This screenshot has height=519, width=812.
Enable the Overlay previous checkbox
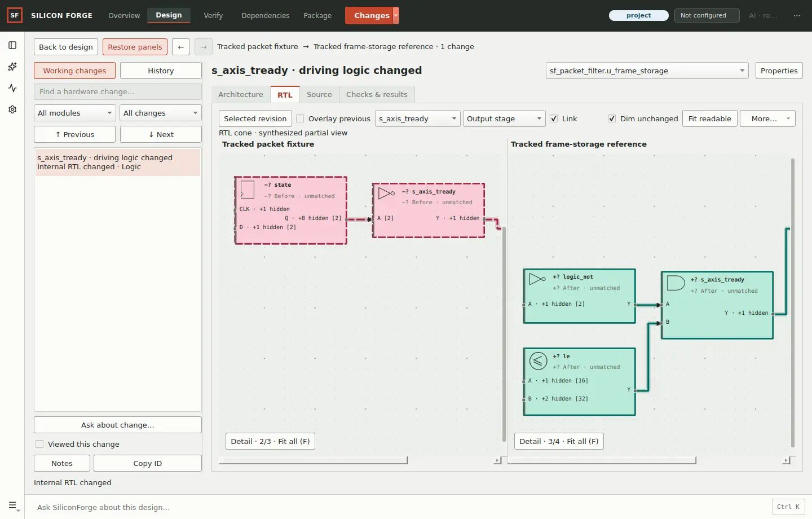pos(300,118)
